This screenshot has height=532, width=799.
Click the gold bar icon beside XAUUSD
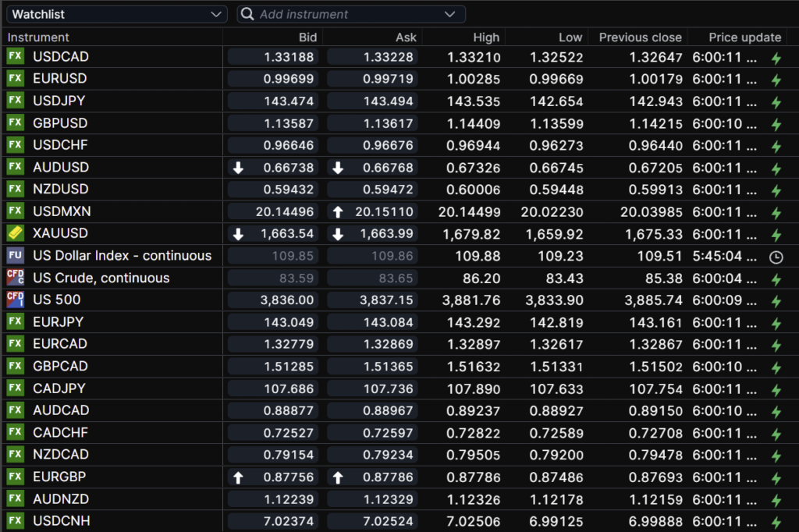click(15, 233)
